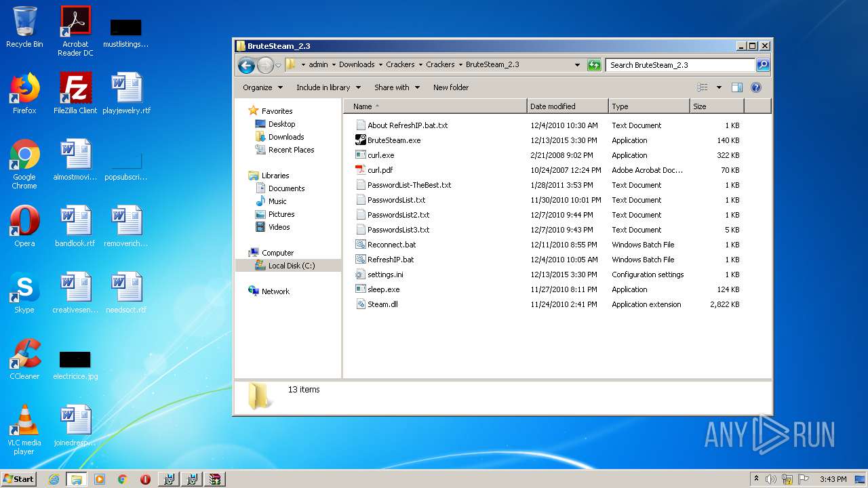Select About RefreshIP.bat.txt file icon
This screenshot has height=488, width=868.
click(361, 125)
